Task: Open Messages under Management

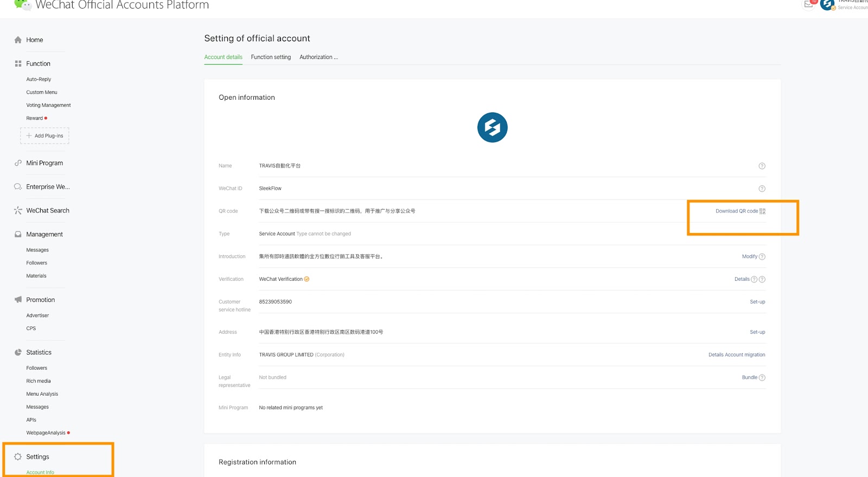Action: point(37,250)
